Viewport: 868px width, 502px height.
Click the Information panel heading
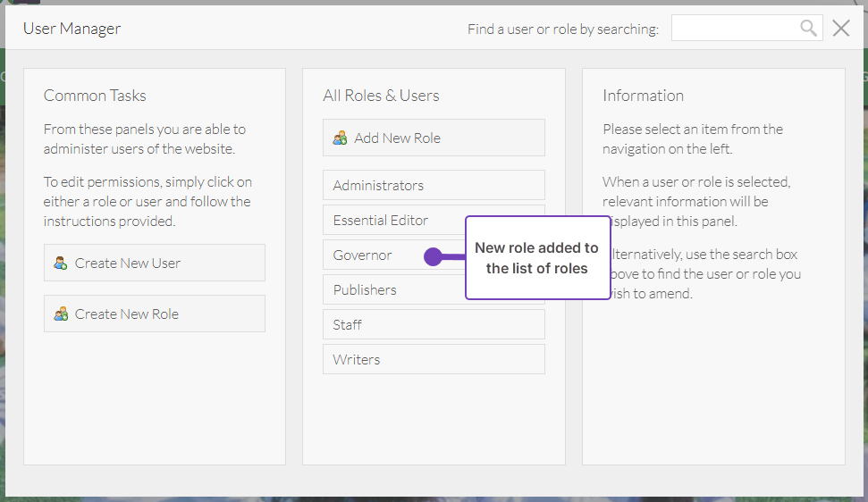[643, 96]
